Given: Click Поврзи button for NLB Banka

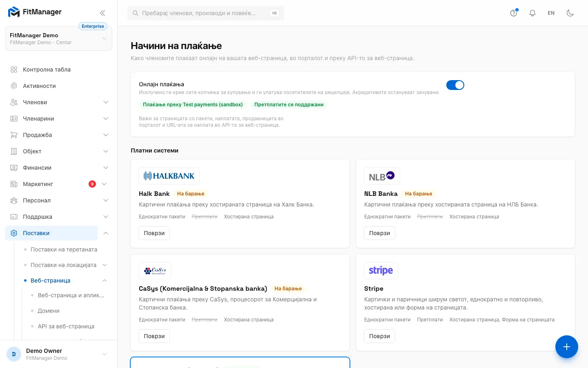Looking at the screenshot, I should point(379,233).
